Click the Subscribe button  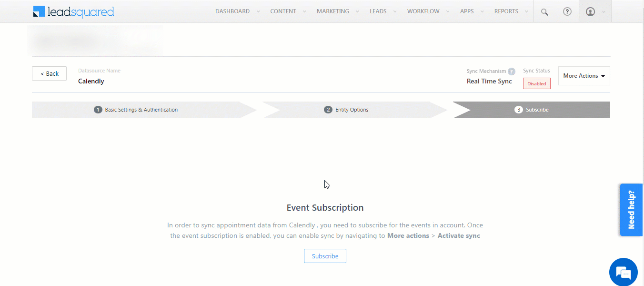325,256
